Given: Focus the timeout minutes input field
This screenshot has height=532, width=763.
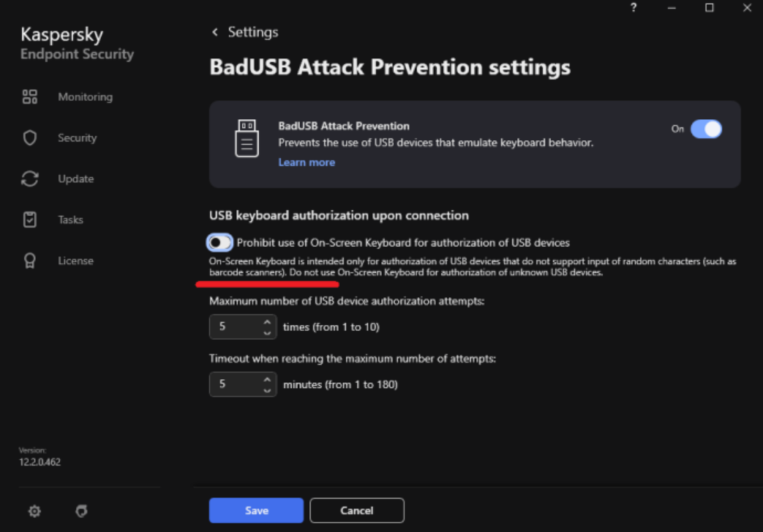Looking at the screenshot, I should [x=235, y=385].
